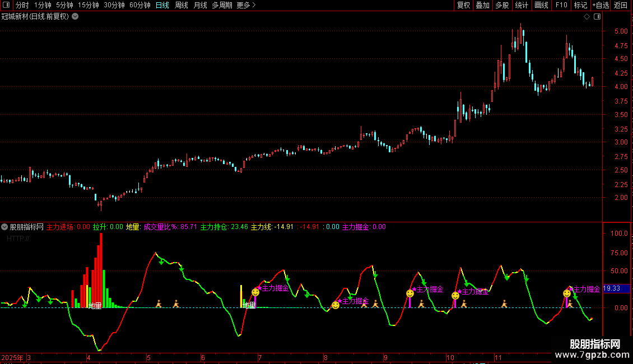Click the 19.33 value tag on the axis
Image resolution: width=633 pixels, height=364 pixels.
coord(616,288)
